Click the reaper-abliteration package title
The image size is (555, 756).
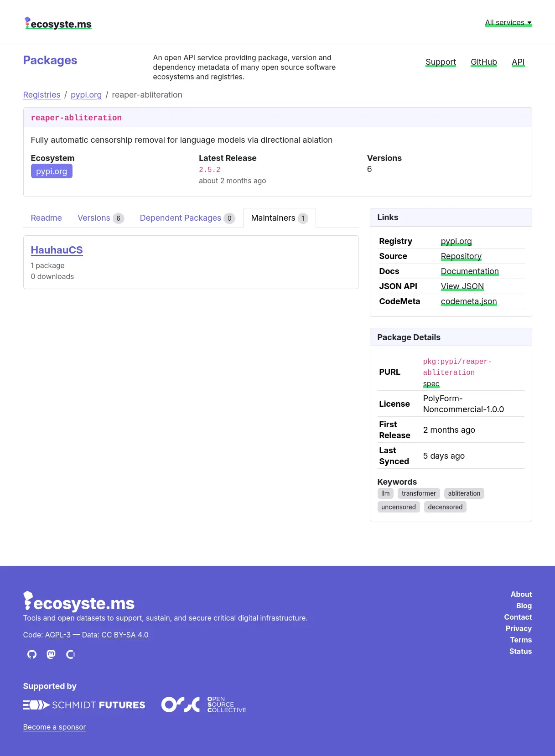tap(76, 118)
